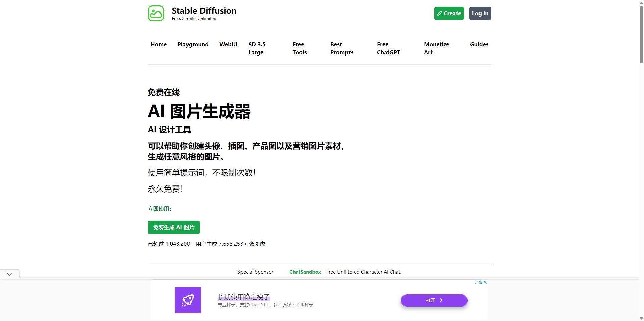Open the ChatSandbox sponsor link
644x321 pixels.
click(x=305, y=272)
